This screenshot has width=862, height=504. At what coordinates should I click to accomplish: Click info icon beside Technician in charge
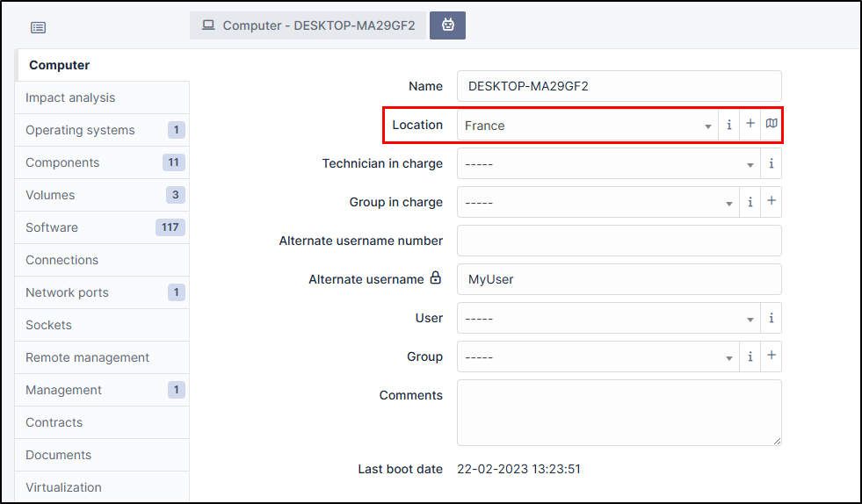771,163
